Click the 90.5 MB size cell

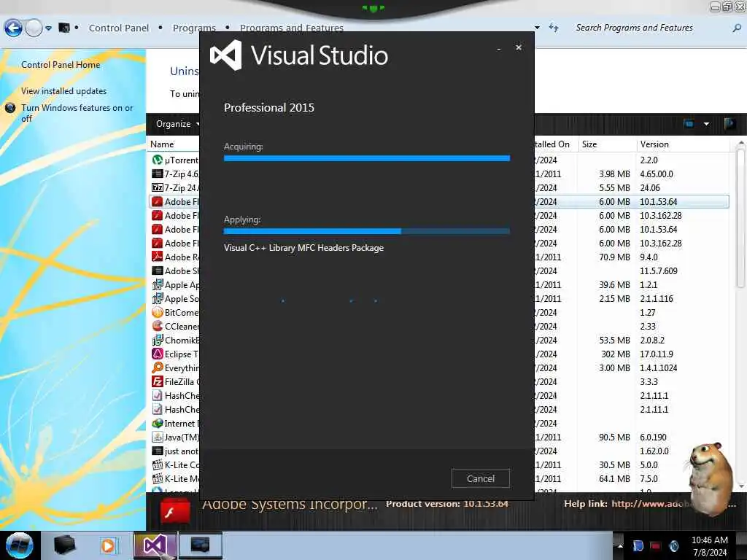click(614, 437)
